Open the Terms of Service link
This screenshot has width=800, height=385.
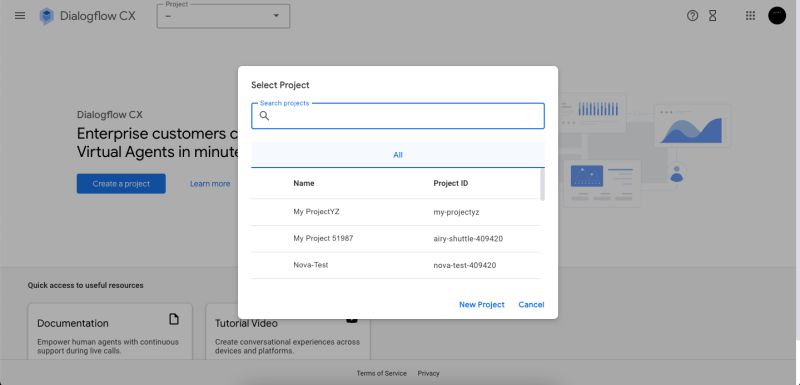pyautogui.click(x=381, y=373)
